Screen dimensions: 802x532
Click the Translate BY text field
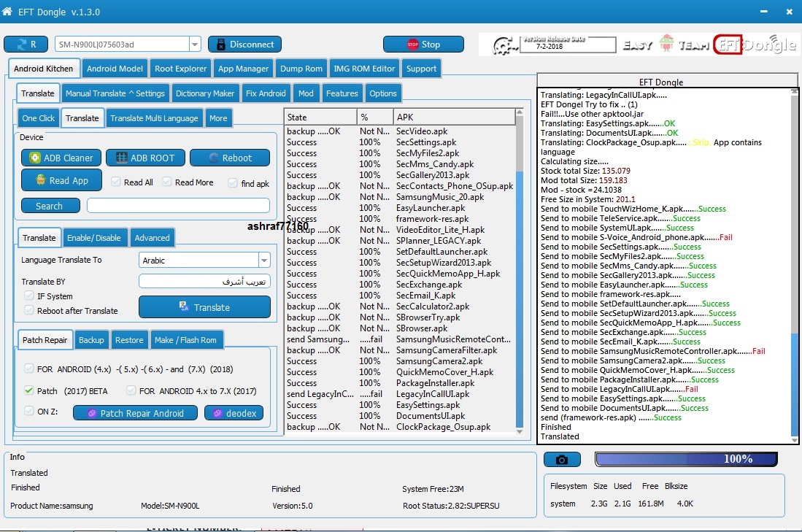[204, 282]
